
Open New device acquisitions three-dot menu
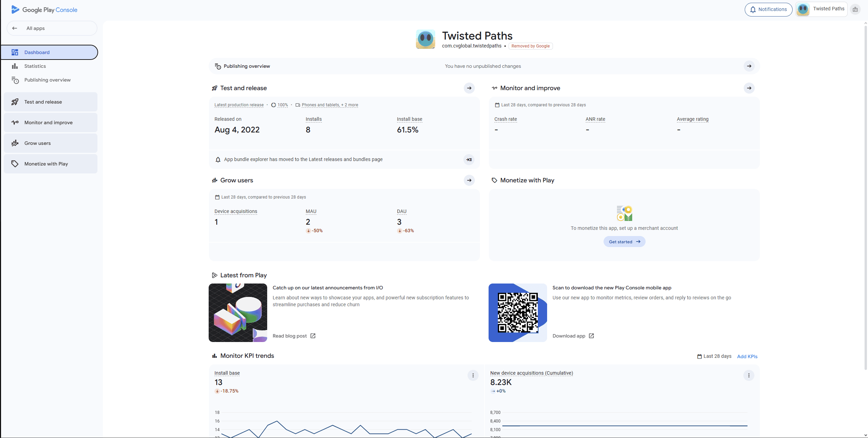tap(749, 375)
